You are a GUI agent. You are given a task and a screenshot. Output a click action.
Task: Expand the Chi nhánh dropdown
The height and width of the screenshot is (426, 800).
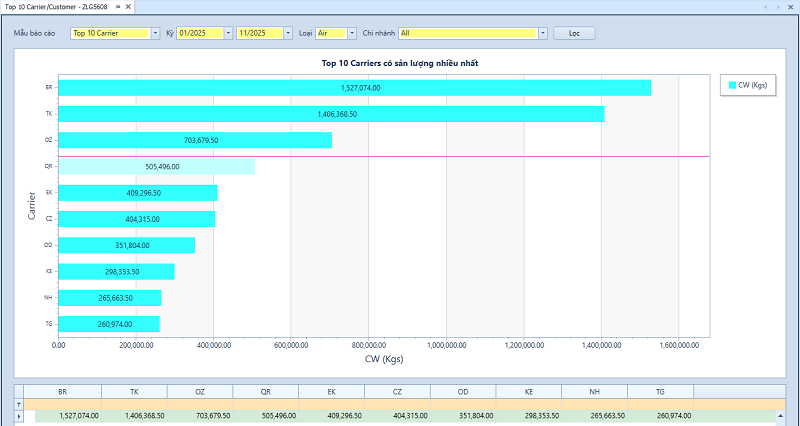[543, 33]
